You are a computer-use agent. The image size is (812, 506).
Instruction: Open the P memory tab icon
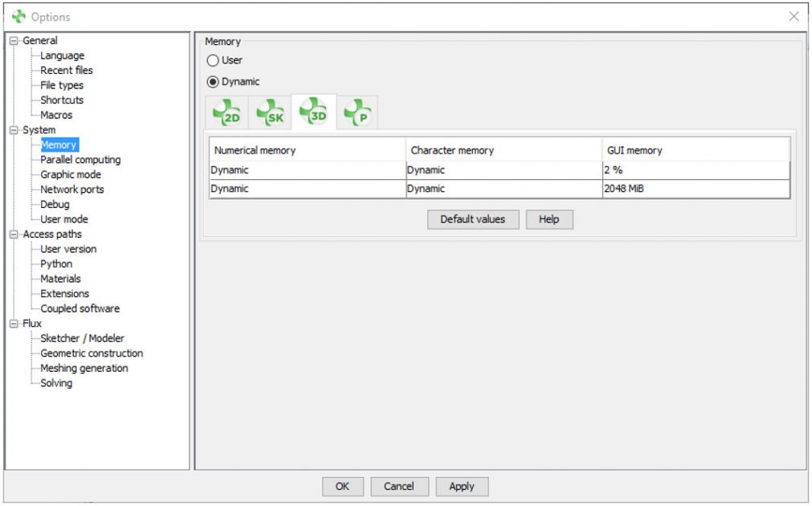pos(357,113)
